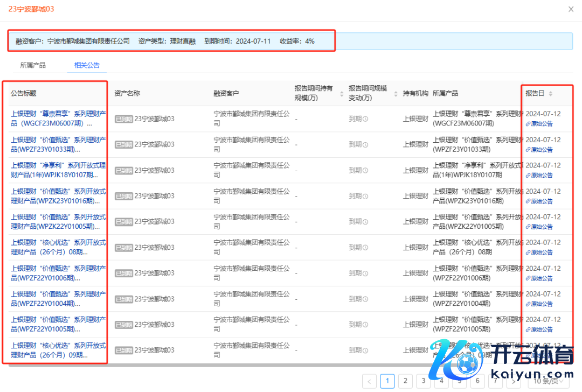This screenshot has height=392, width=582.
Task: Switch to the 所属产品 tab
Action: [33, 65]
